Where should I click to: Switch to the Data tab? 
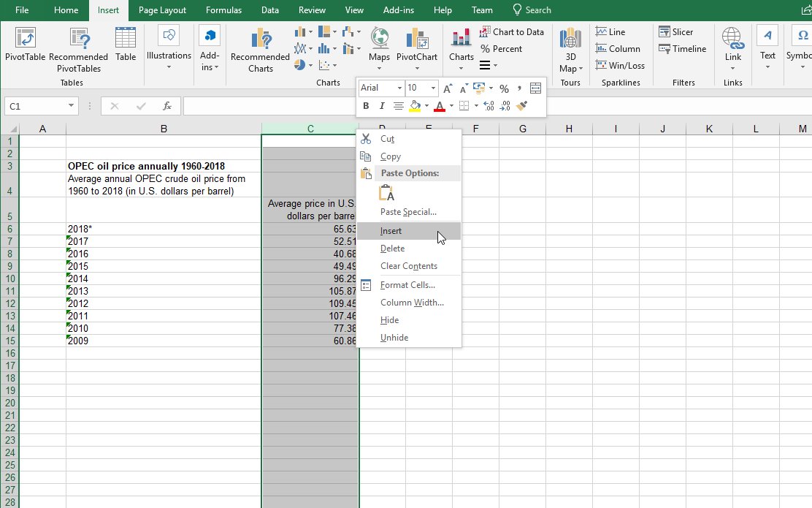click(x=269, y=10)
